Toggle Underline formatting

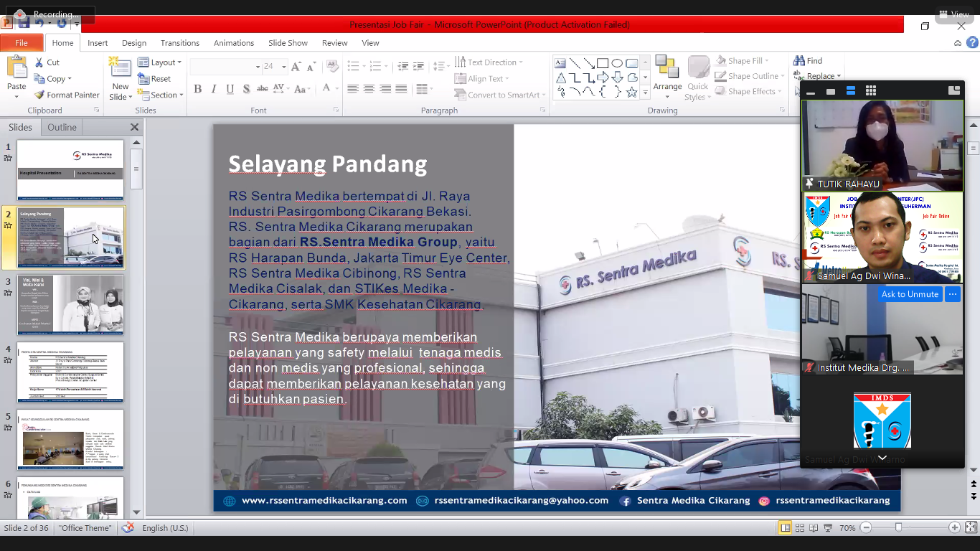tap(230, 89)
